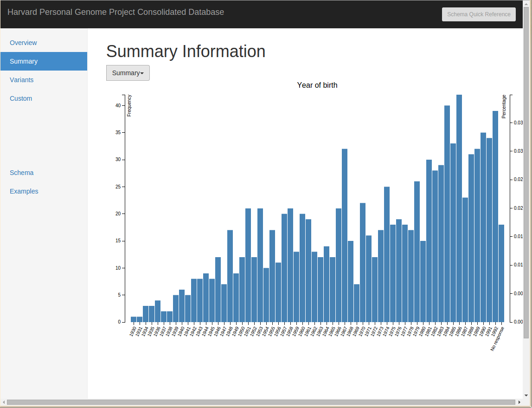
Task: Open Schema from the sidebar
Action: [22, 173]
